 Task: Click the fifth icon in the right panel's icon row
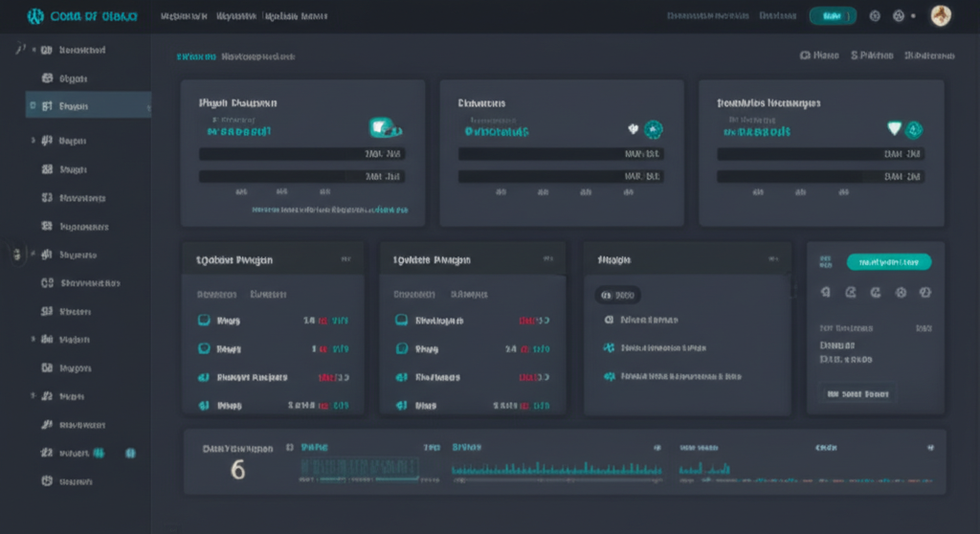pyautogui.click(x=925, y=292)
